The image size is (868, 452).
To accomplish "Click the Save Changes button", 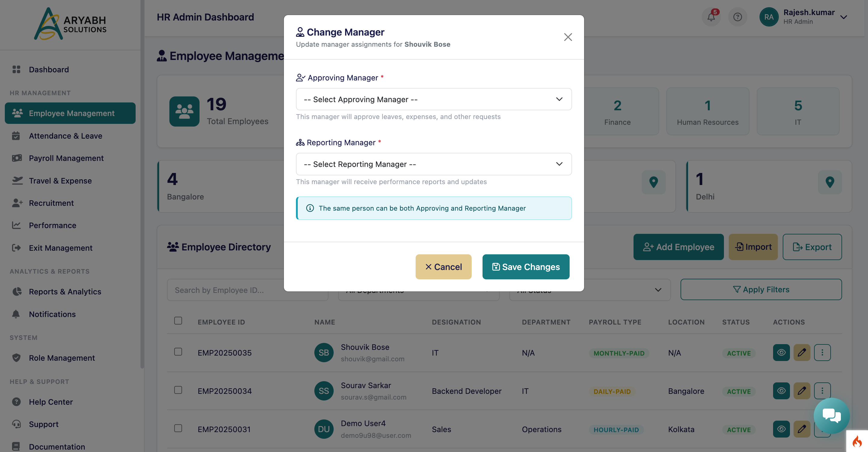I will coord(525,267).
